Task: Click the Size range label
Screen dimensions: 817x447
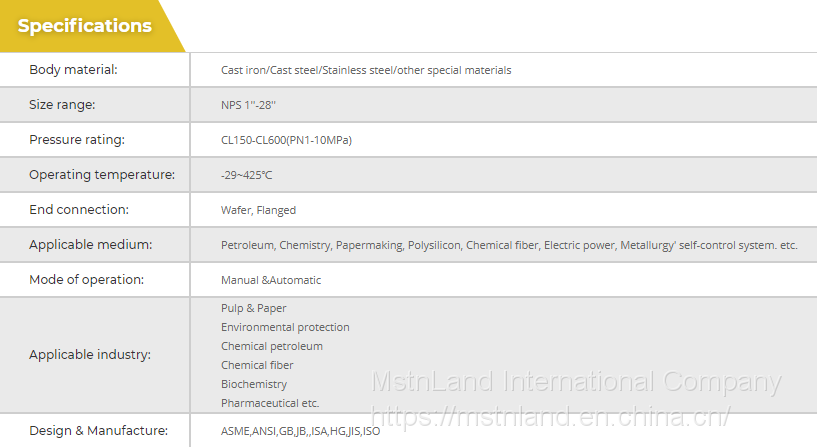Action: (62, 105)
